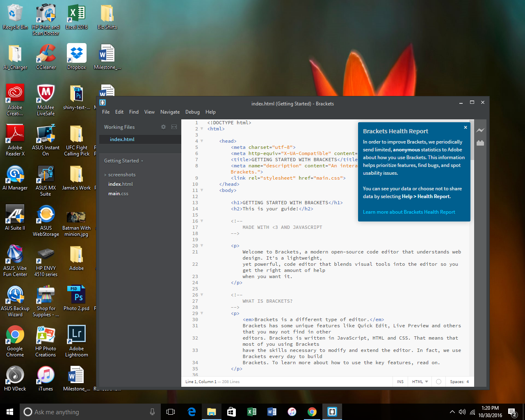Open Adobe Lightroom desktop shortcut

click(x=77, y=341)
